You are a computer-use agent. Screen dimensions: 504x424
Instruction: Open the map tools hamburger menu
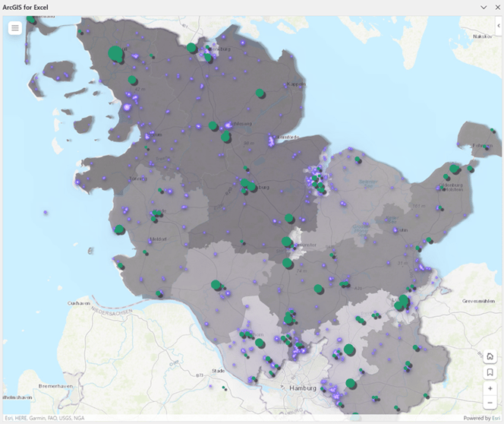[x=15, y=28]
